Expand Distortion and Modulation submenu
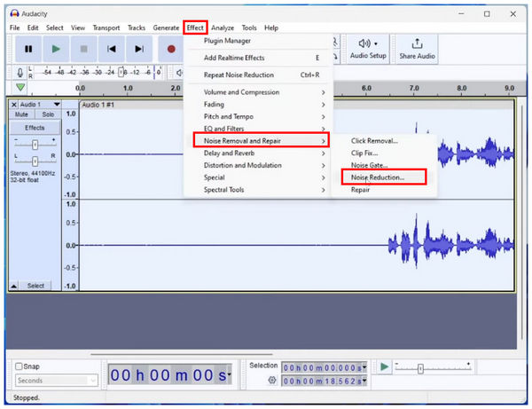Screen dimensions: 532x409 [x=258, y=165]
